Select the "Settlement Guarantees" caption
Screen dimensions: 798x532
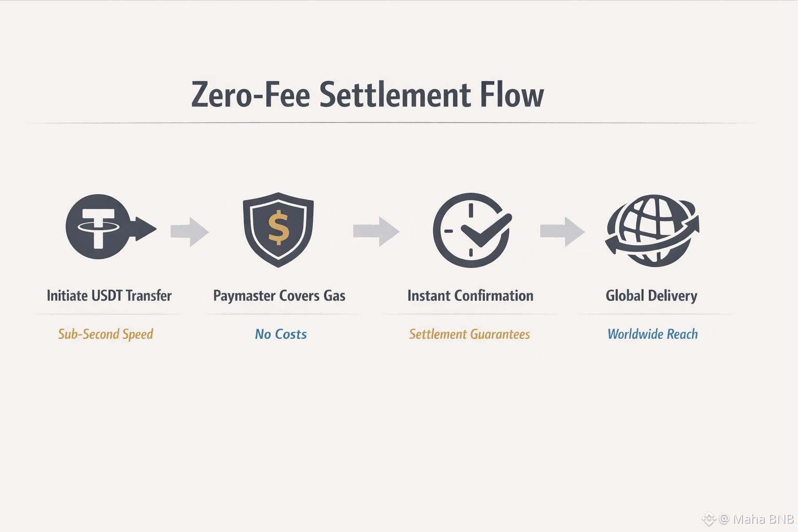pyautogui.click(x=469, y=334)
